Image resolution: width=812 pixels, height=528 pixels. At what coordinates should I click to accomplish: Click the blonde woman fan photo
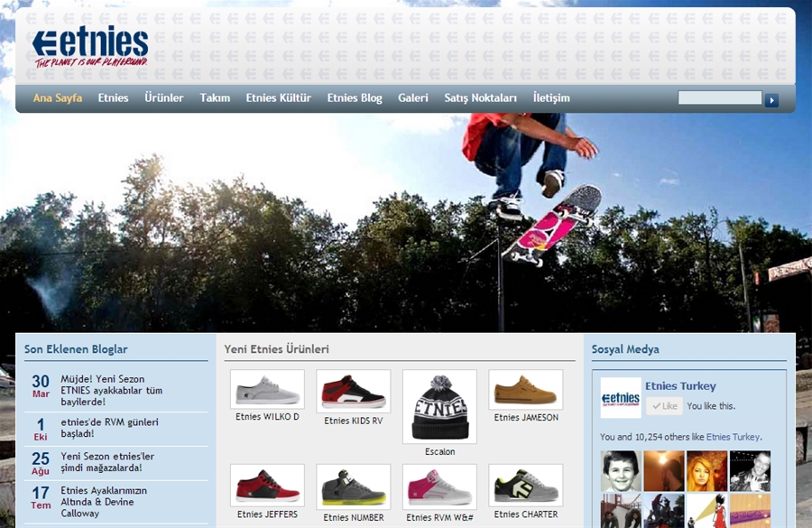(x=706, y=471)
